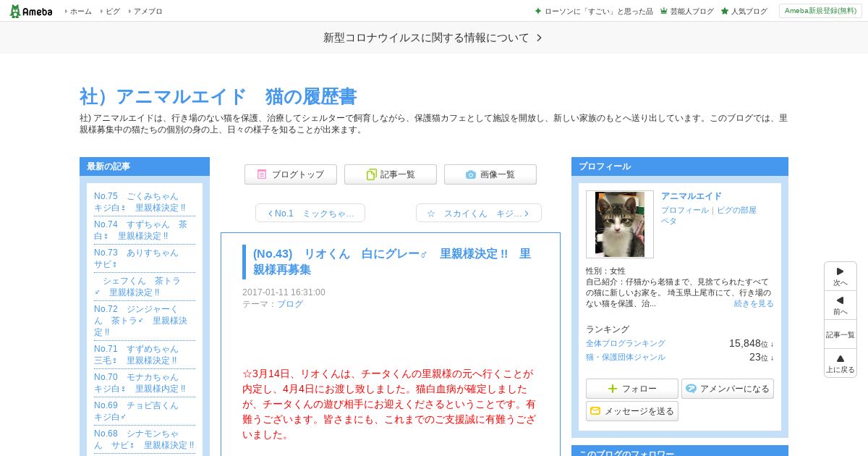This screenshot has height=456, width=868.
Task: Open recent article No.70 モナカちゃん
Action: (x=140, y=383)
